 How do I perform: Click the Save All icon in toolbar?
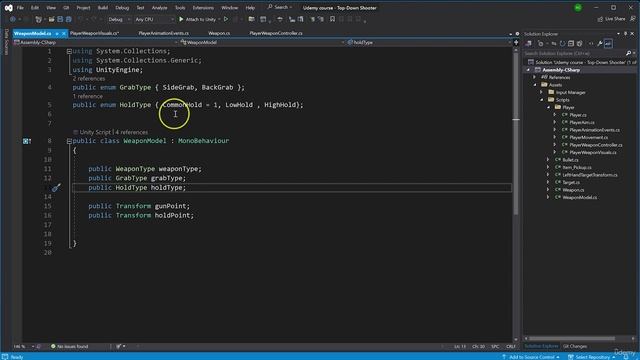point(69,19)
